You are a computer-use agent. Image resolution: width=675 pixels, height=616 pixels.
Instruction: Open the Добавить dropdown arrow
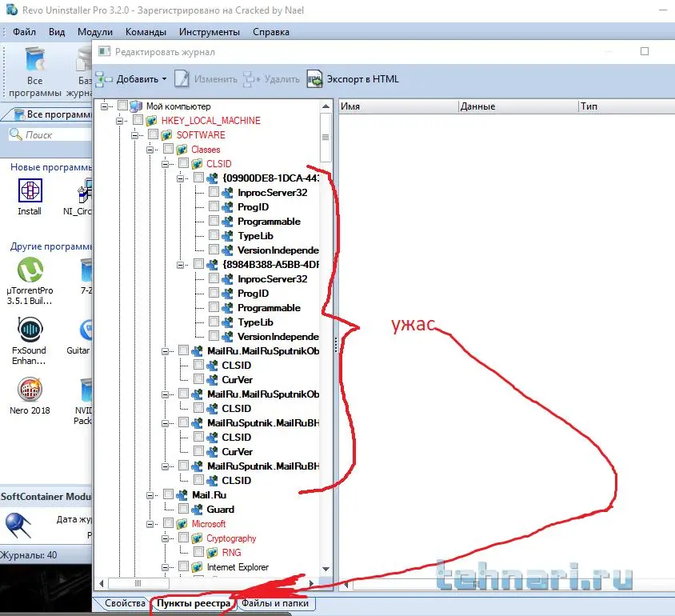(165, 80)
